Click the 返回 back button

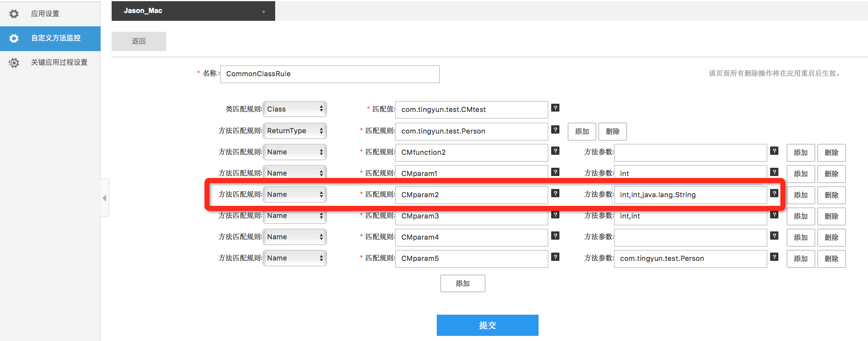[139, 41]
